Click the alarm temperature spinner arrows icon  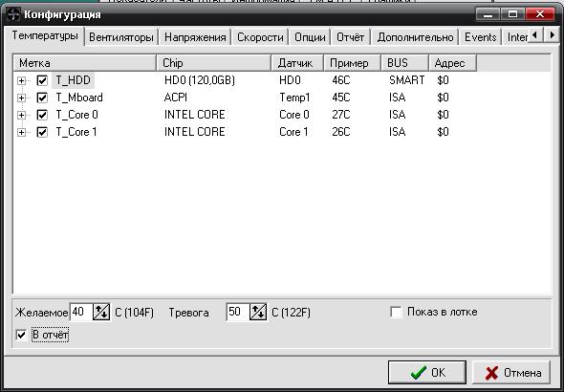(258, 312)
